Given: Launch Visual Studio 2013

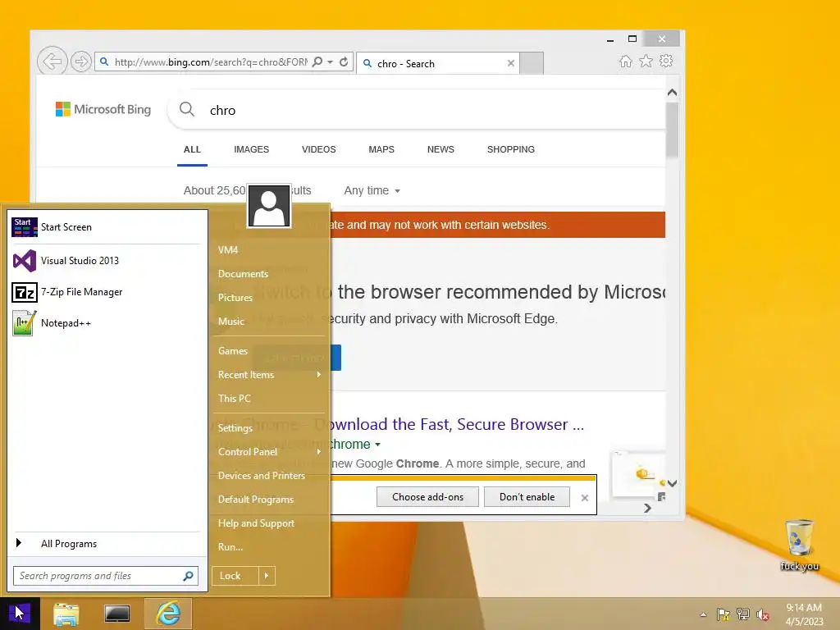Looking at the screenshot, I should 106,261.
